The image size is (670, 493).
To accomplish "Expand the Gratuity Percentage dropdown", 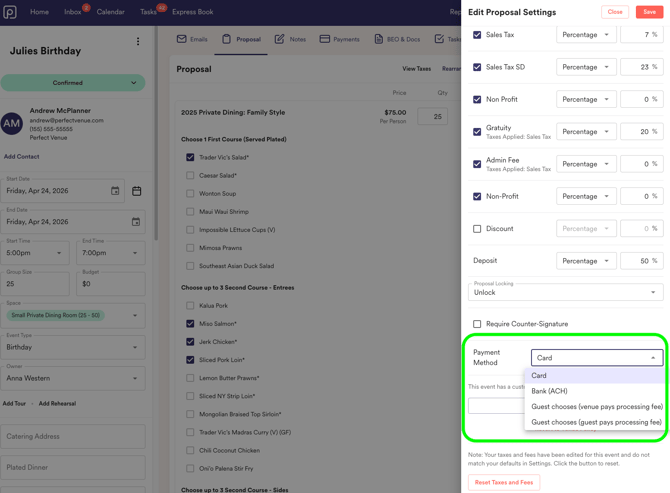I will tap(586, 132).
